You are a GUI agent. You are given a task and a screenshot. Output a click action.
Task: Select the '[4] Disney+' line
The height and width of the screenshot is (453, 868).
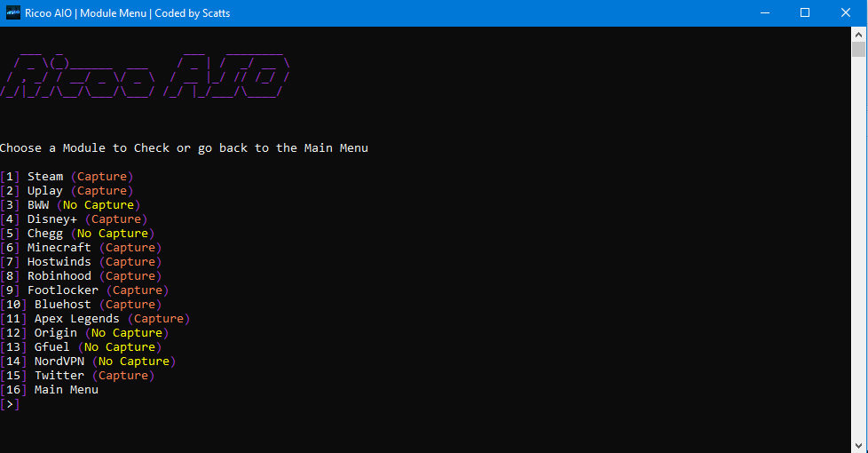point(75,219)
